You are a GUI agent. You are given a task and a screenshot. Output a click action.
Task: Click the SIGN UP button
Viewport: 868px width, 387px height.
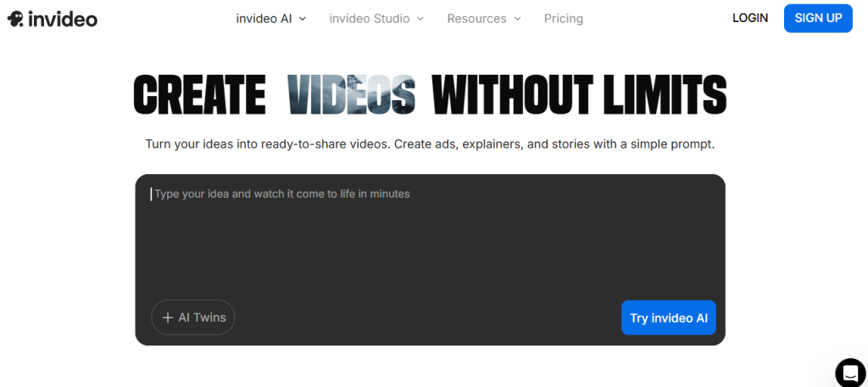click(x=818, y=18)
